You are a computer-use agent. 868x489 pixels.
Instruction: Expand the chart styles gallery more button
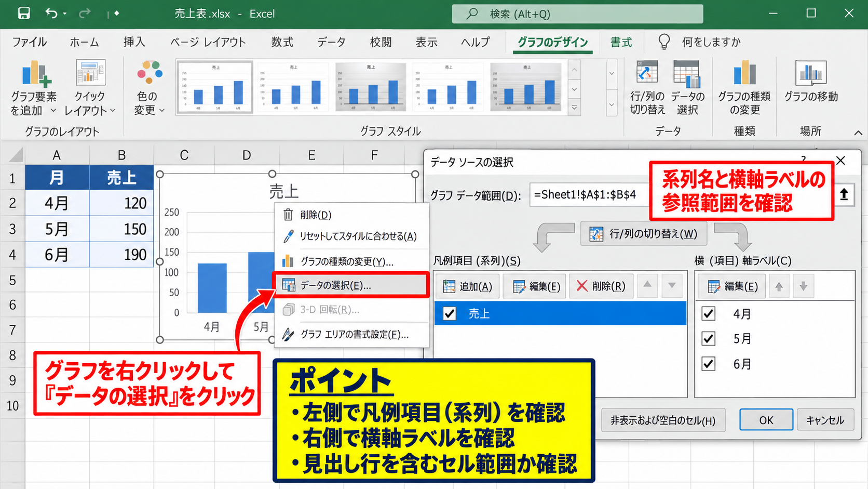(574, 108)
